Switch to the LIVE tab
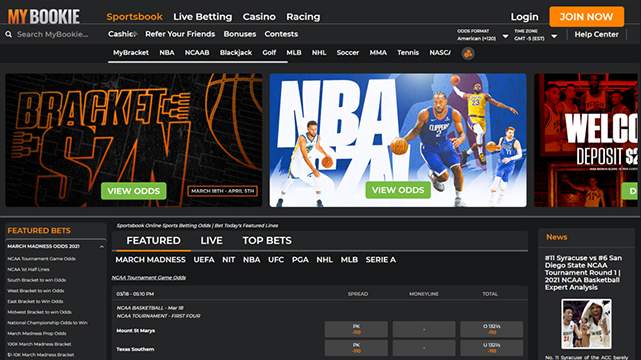This screenshot has height=360, width=641. 211,241
